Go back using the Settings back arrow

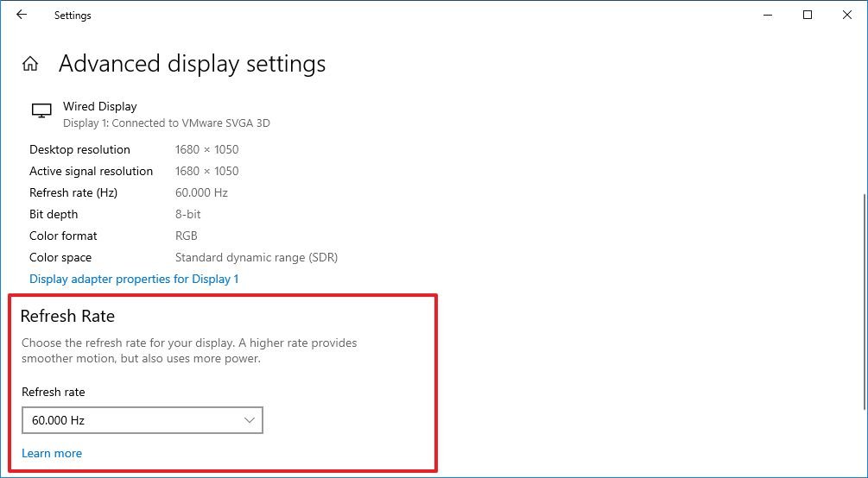pyautogui.click(x=22, y=15)
